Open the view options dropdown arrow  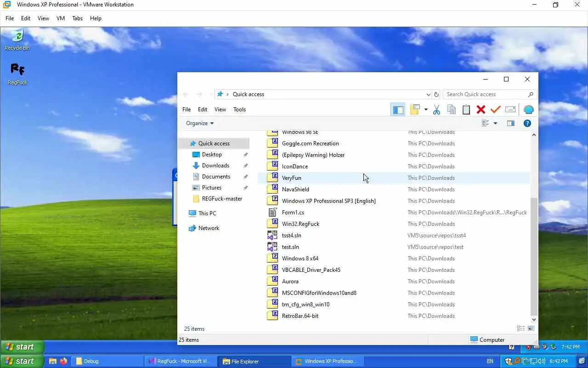[495, 123]
